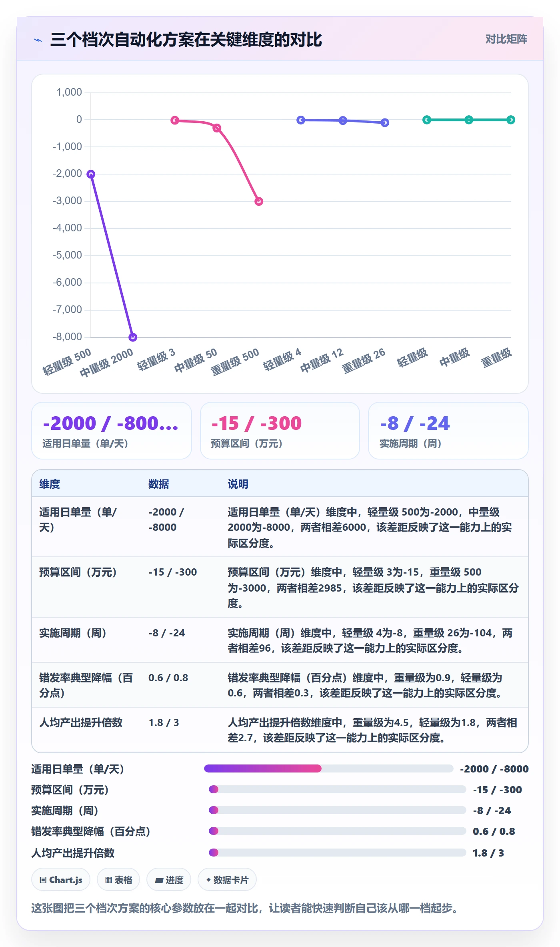The width and height of the screenshot is (560, 947).
Task: Click the "-8,000" y-axis label
Action: click(67, 337)
